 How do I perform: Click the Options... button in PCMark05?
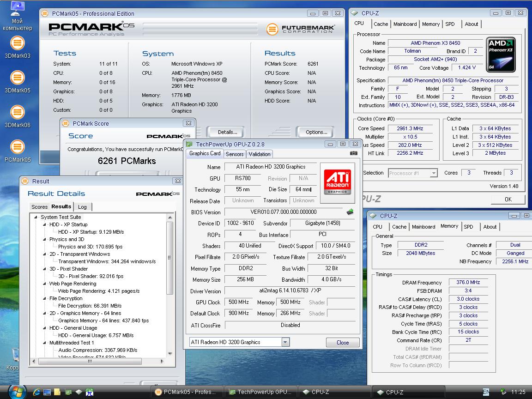316,132
